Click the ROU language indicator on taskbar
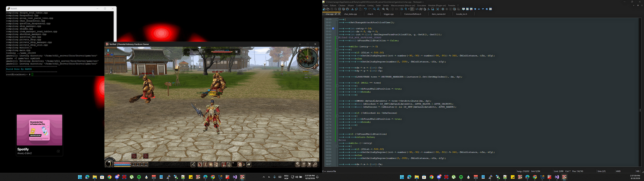This screenshot has width=644, height=181. [286, 177]
